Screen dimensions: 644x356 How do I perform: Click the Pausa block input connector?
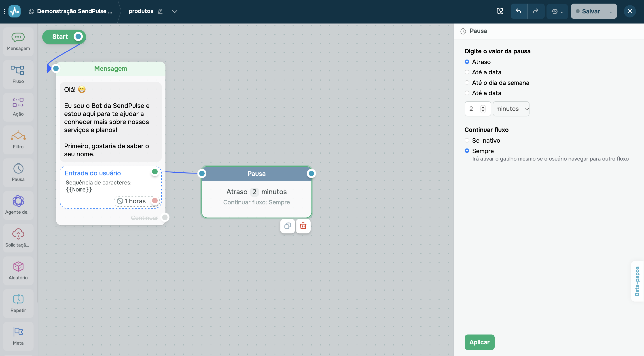202,173
